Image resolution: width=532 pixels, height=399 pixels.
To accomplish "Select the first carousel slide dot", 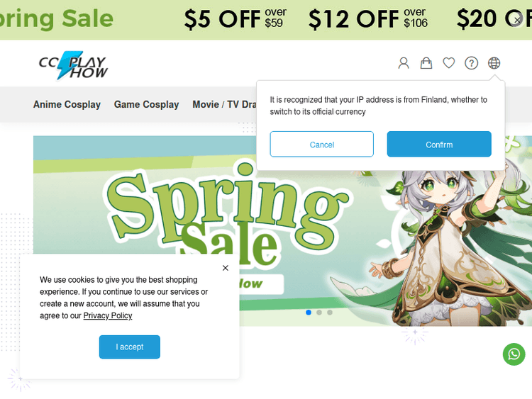I will pos(309,313).
